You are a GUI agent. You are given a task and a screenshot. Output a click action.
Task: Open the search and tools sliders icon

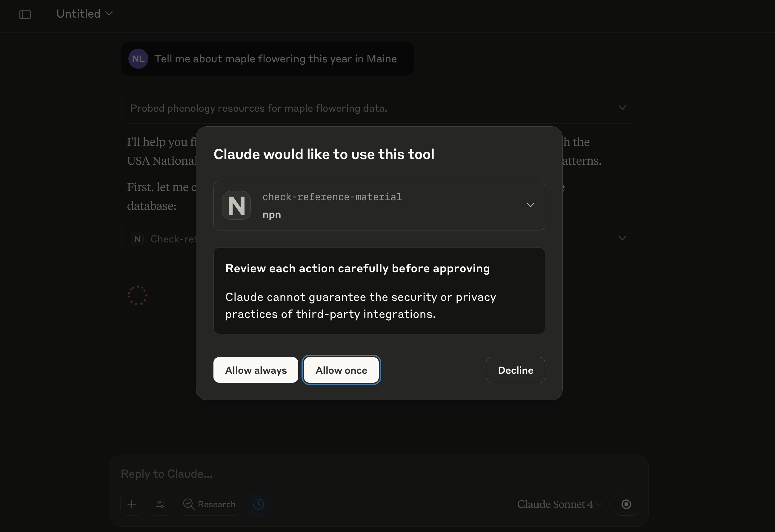point(160,504)
